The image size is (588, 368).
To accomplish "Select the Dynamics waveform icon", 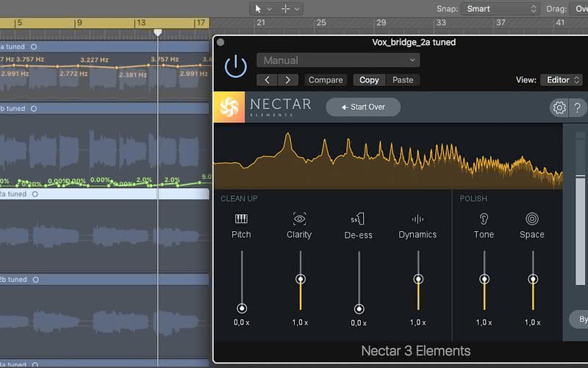I will pos(417,219).
